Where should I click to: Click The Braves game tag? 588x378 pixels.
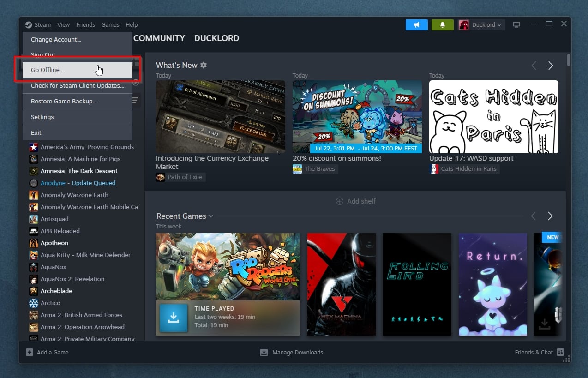[x=315, y=168]
